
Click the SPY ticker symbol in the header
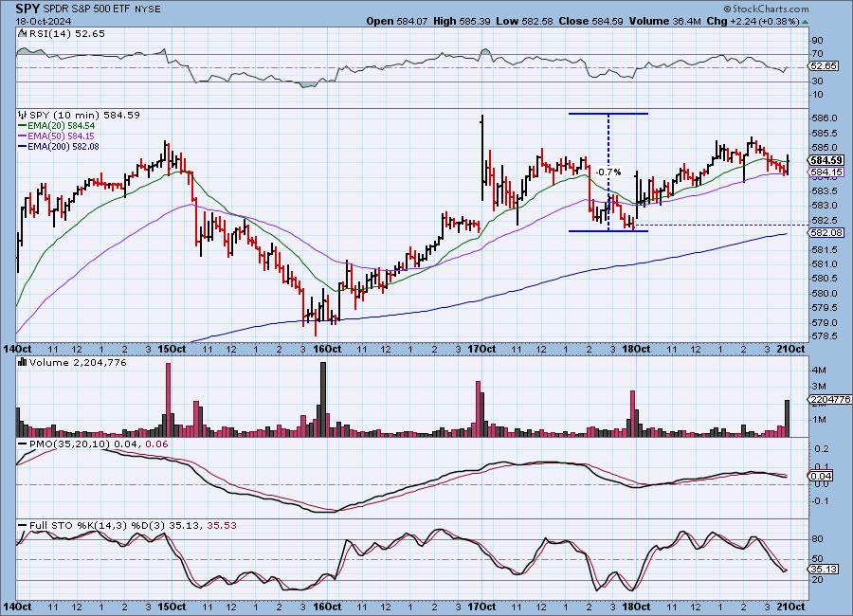click(27, 9)
